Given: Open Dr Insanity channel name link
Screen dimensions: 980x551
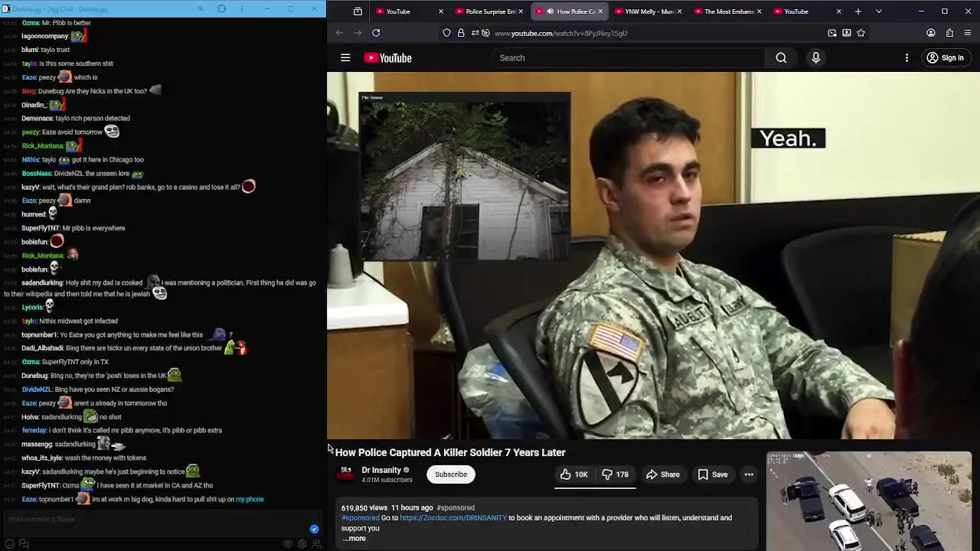Looking at the screenshot, I should click(381, 470).
